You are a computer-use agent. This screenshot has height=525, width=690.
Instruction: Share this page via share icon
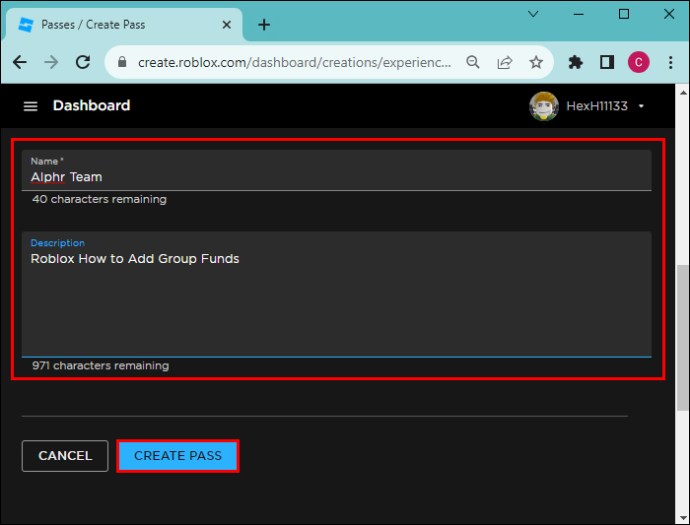(x=504, y=62)
